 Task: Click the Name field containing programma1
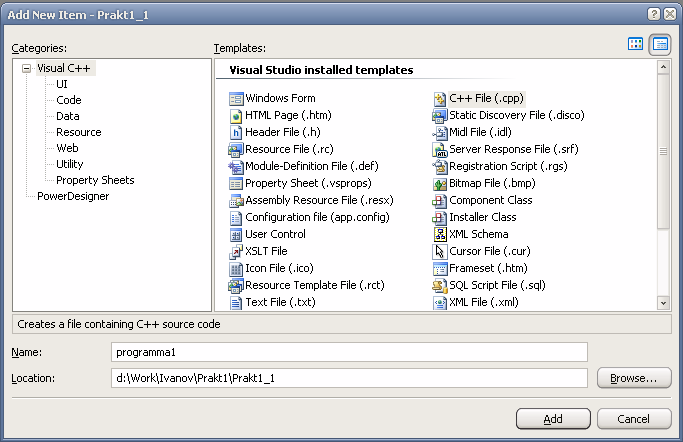point(349,352)
